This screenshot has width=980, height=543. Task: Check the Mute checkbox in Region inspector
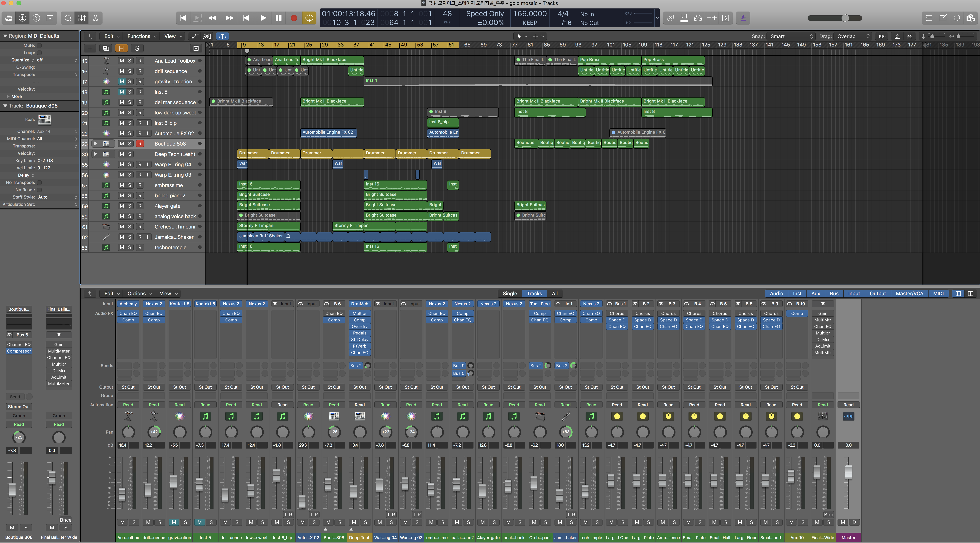coord(39,45)
